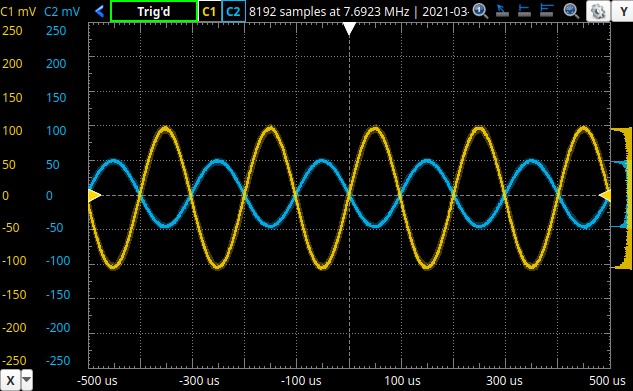Select the pointer cursor measurement tool

(x=502, y=11)
